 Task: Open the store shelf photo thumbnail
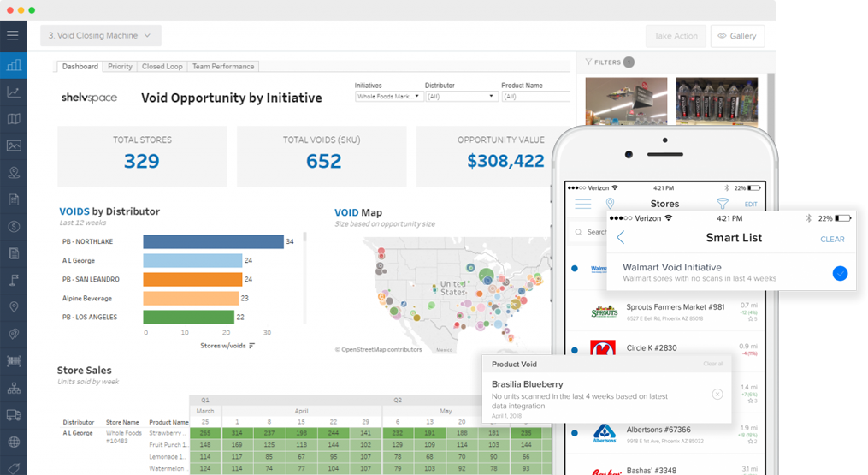(626, 101)
